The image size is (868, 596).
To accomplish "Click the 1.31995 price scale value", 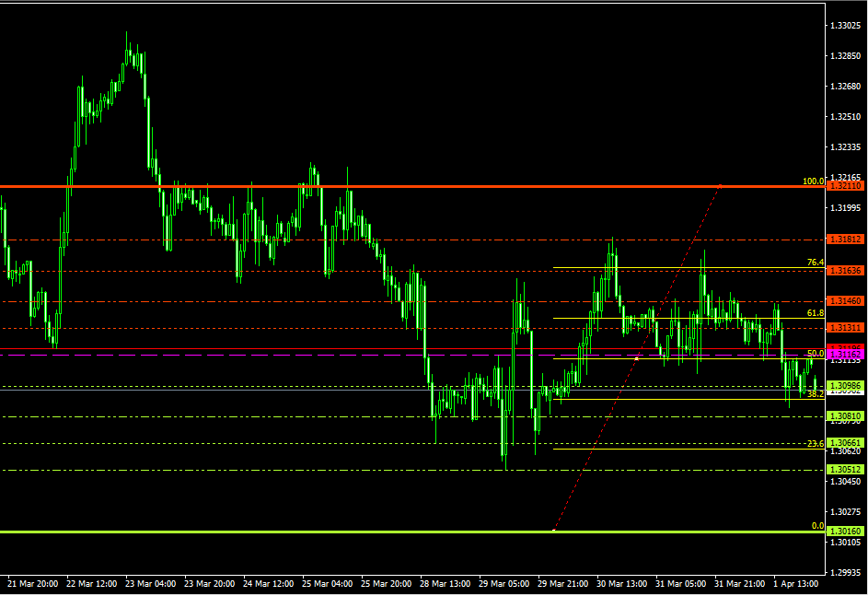I will click(846, 207).
